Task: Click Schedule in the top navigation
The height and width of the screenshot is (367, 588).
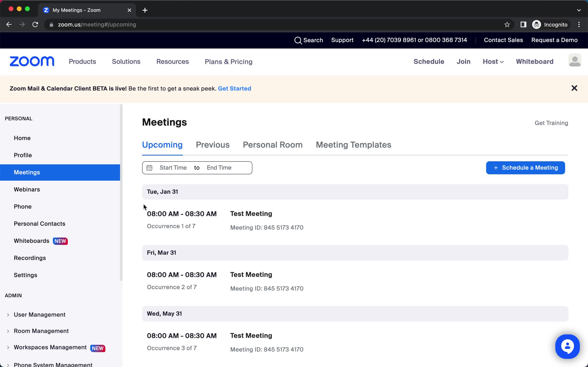Action: tap(429, 61)
